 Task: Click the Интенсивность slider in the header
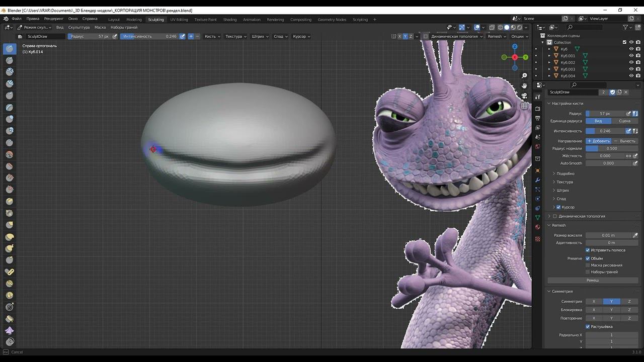coord(149,36)
